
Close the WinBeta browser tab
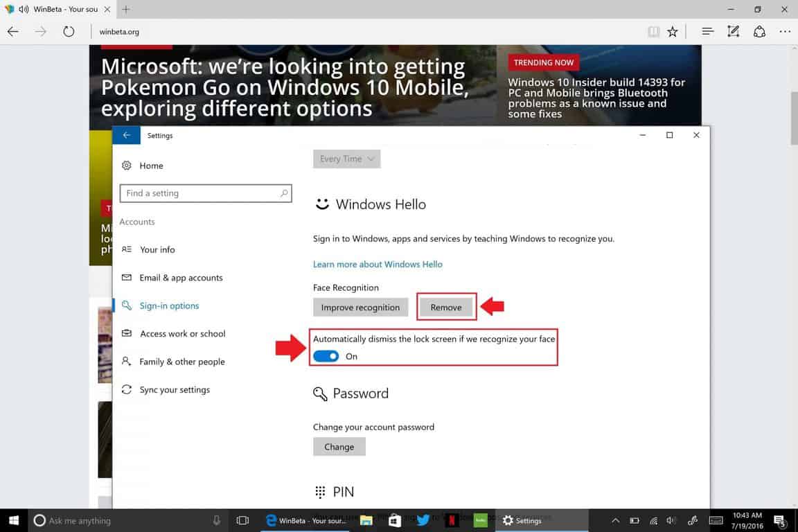pyautogui.click(x=107, y=9)
